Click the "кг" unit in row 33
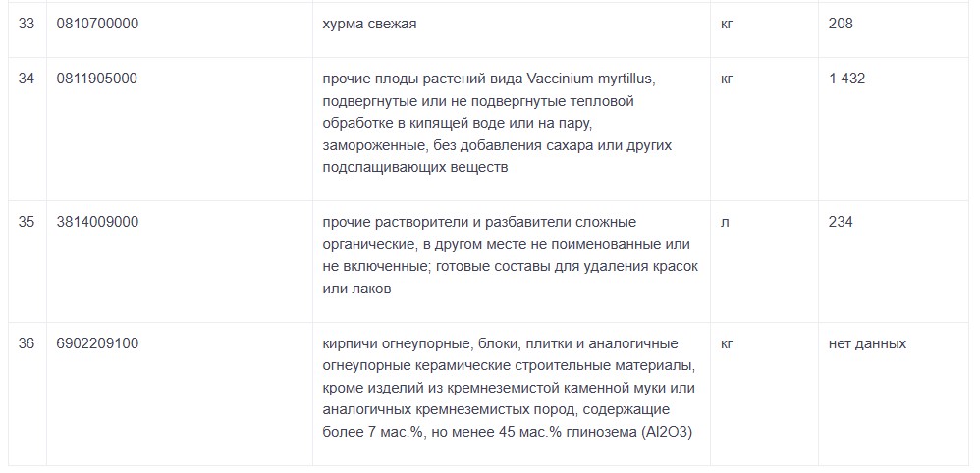 [727, 24]
